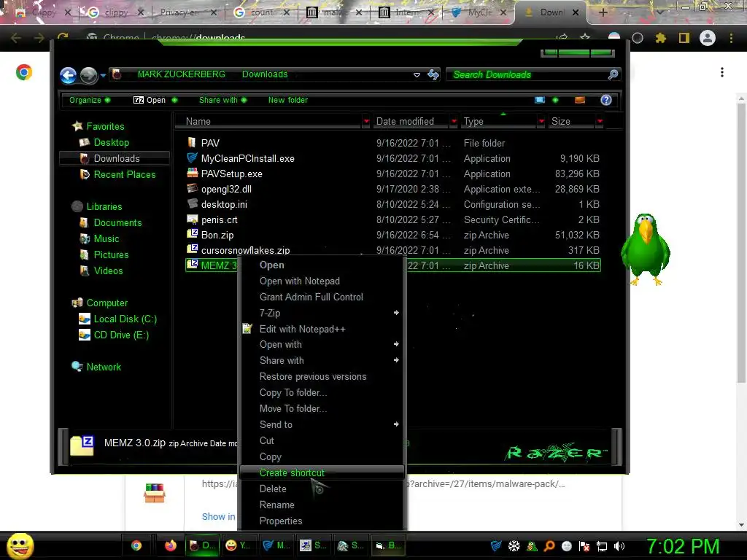Open the Organize dropdown menu
Viewport: 747px width, 560px height.
click(x=90, y=100)
